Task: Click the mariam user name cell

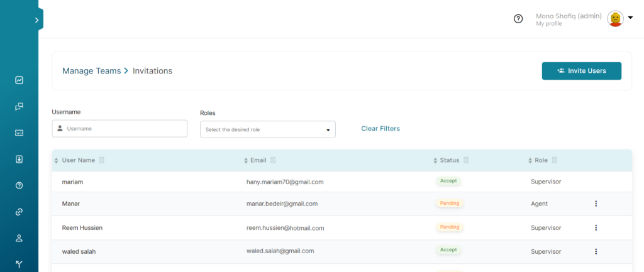Action: tap(72, 182)
